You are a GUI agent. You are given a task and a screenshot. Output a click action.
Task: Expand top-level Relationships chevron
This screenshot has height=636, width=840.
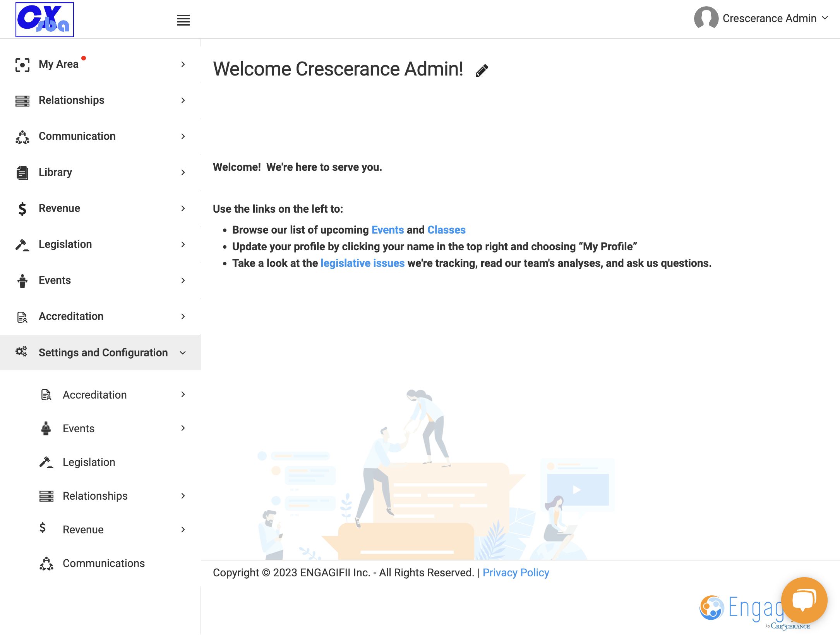click(183, 100)
